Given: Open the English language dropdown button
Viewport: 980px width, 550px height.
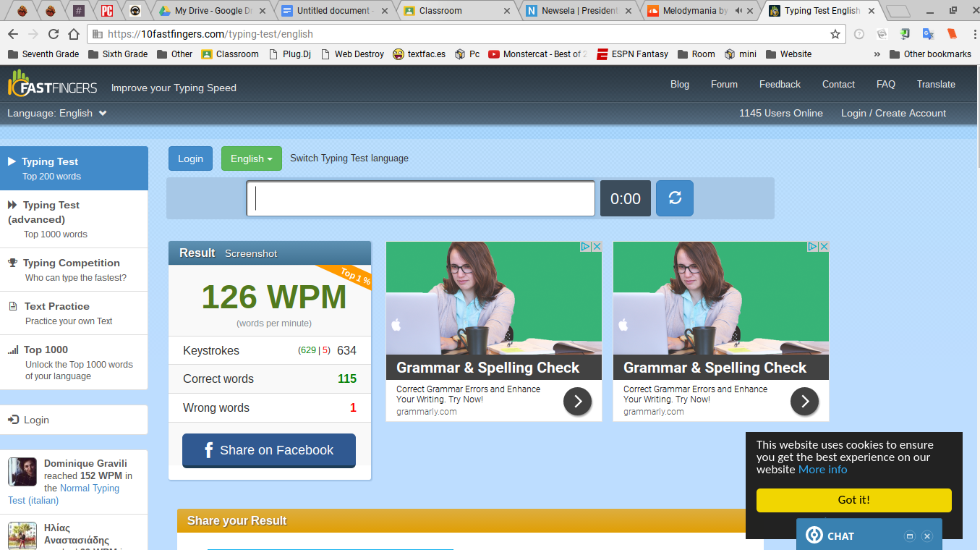Looking at the screenshot, I should (x=251, y=158).
